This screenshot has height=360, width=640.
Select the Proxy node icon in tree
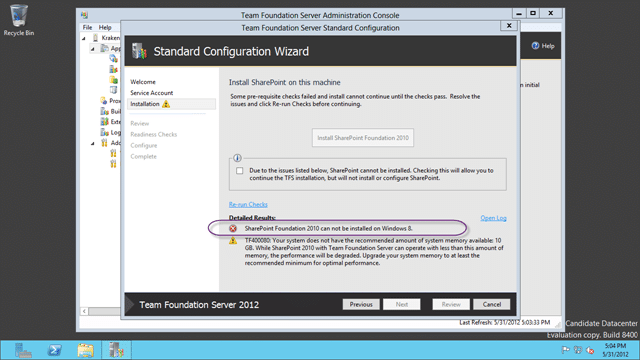pos(104,100)
